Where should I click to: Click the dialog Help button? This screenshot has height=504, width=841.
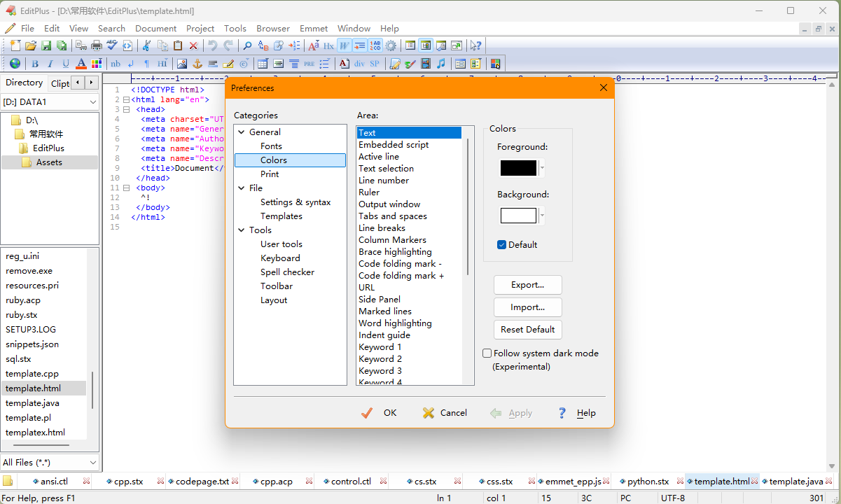coord(577,413)
